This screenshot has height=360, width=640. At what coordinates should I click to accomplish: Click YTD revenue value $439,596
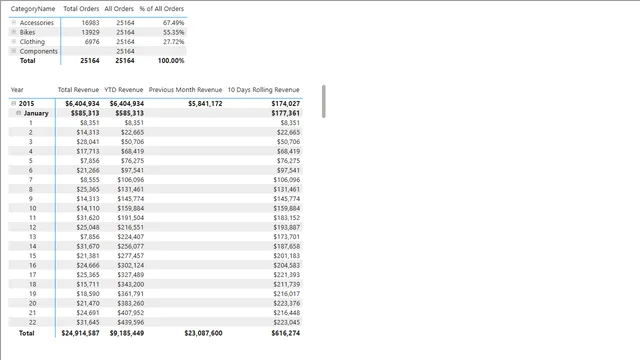click(131, 322)
